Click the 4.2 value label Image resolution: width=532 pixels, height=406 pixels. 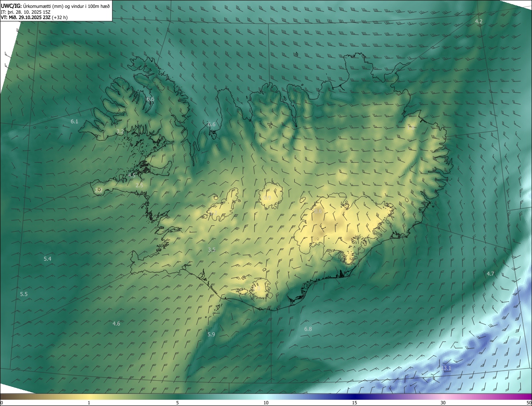(x=479, y=21)
